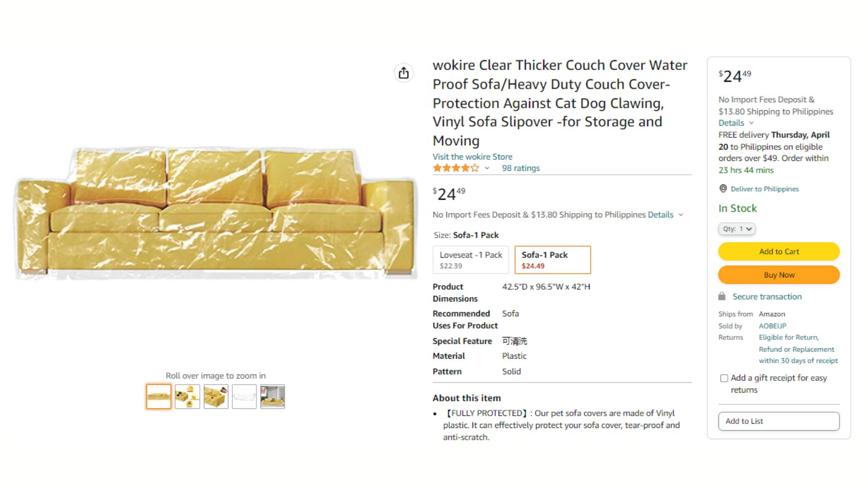Click the Add to Cart button
This screenshot has height=488, width=868.
click(778, 252)
